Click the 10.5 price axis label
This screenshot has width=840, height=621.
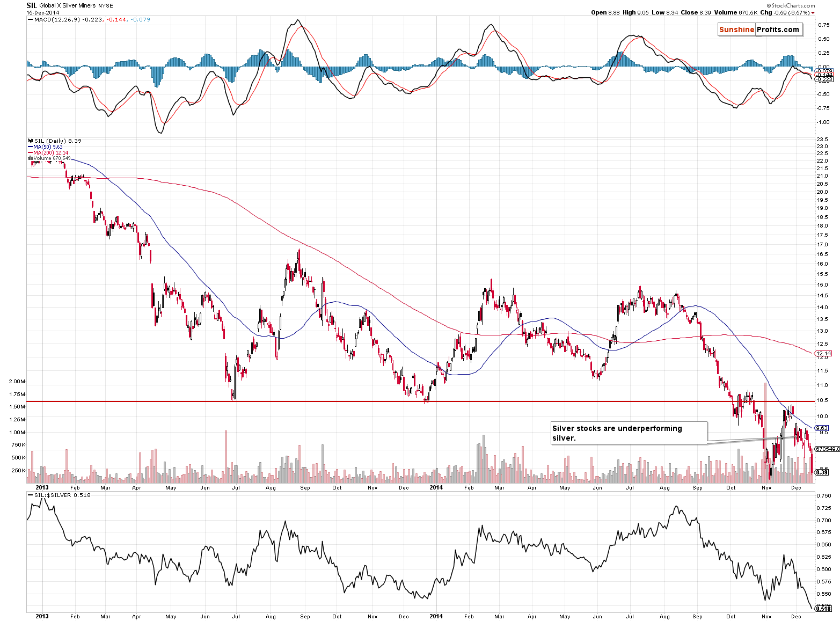coord(822,400)
